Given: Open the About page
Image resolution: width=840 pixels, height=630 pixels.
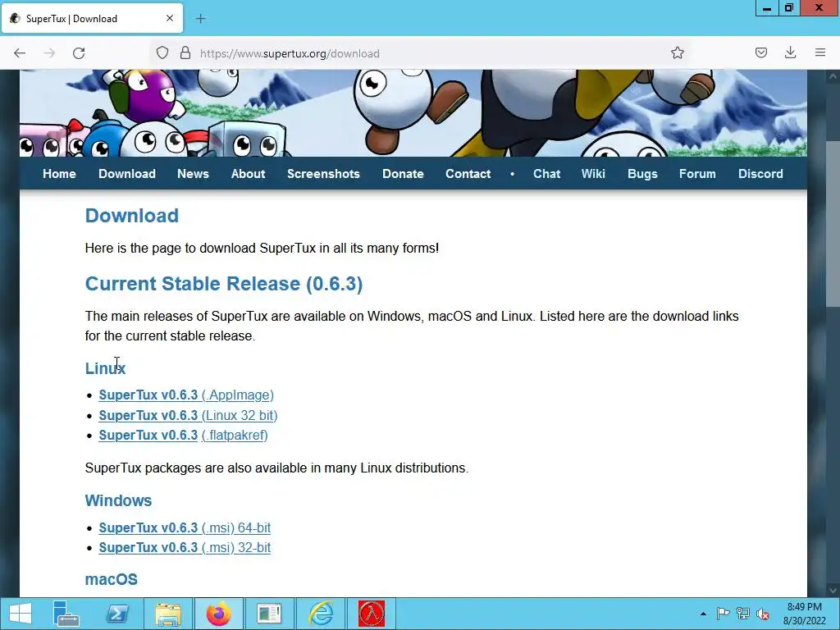Looking at the screenshot, I should click(x=248, y=174).
